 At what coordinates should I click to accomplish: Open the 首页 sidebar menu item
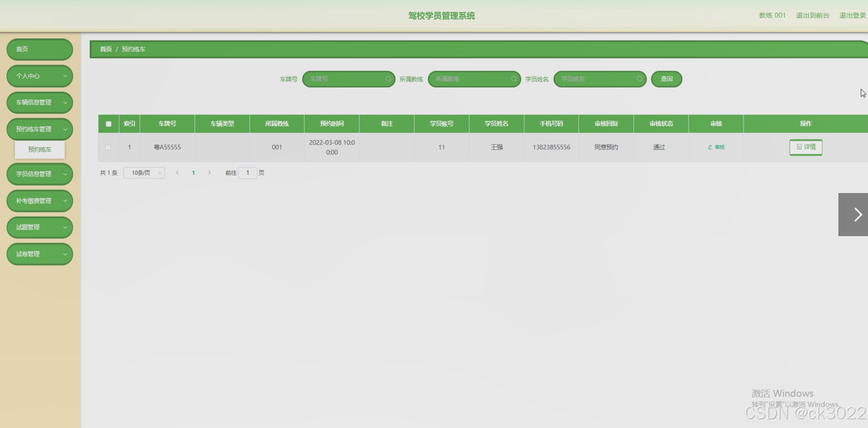coord(40,49)
